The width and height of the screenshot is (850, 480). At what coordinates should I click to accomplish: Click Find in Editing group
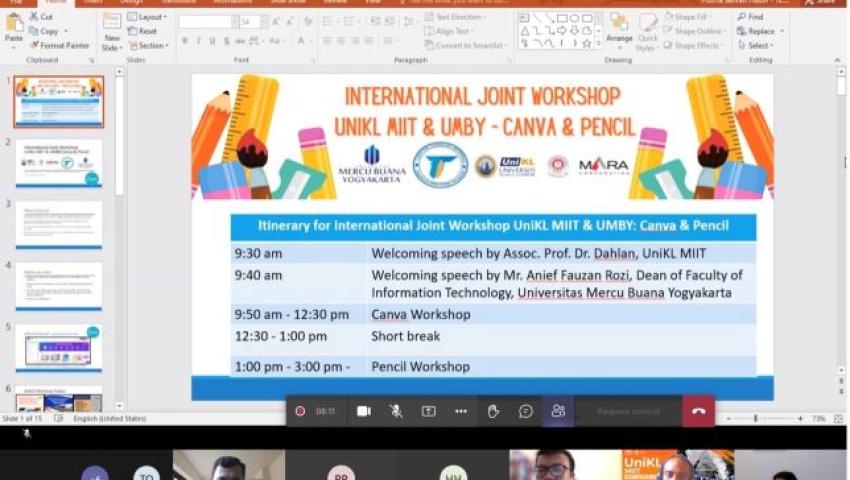(750, 17)
